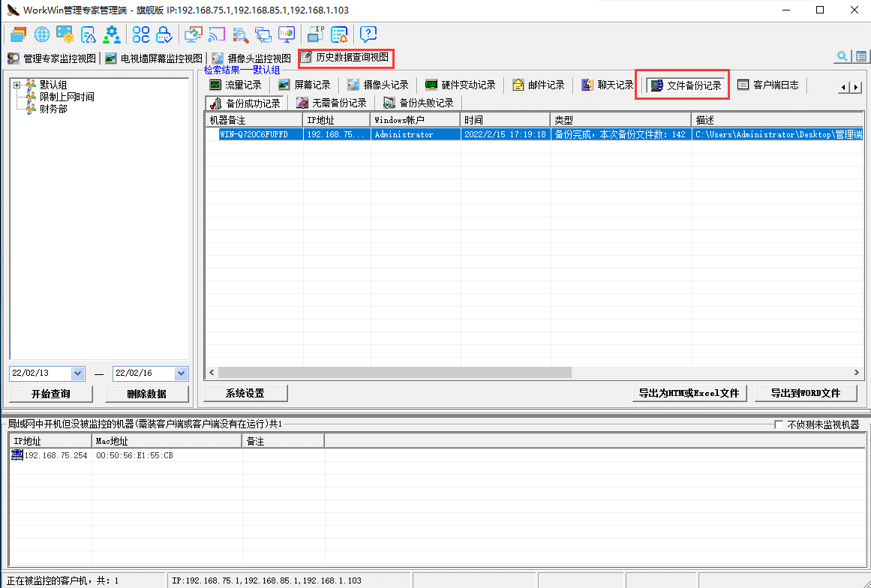Switch to 电视墙屏幕监控视图 tab

click(x=154, y=58)
